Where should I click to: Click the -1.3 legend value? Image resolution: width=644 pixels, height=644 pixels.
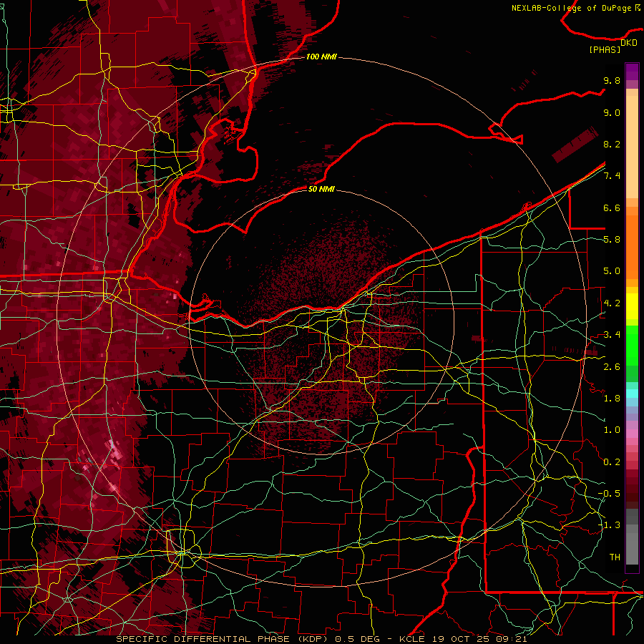[x=609, y=525]
